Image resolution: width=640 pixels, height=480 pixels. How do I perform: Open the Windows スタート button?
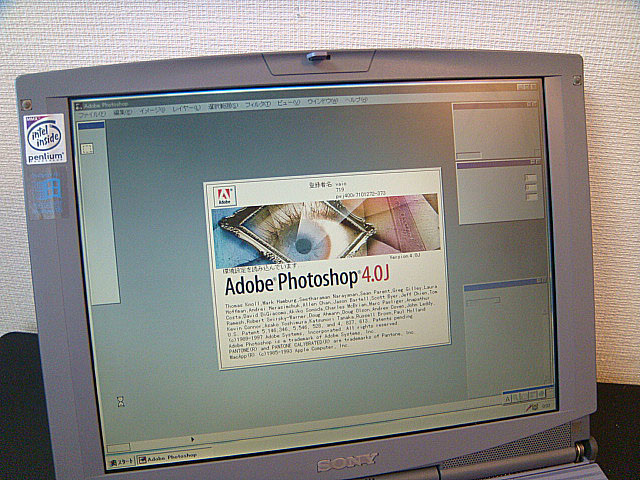[121, 461]
